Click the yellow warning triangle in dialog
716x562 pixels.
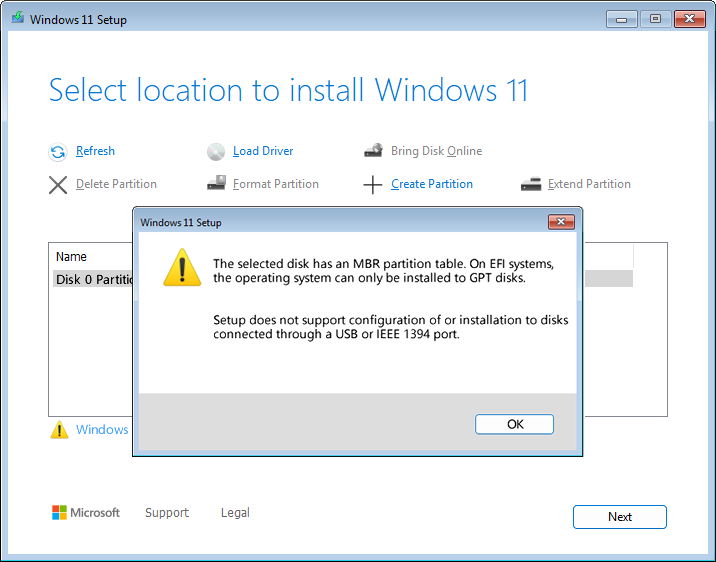tap(182, 268)
